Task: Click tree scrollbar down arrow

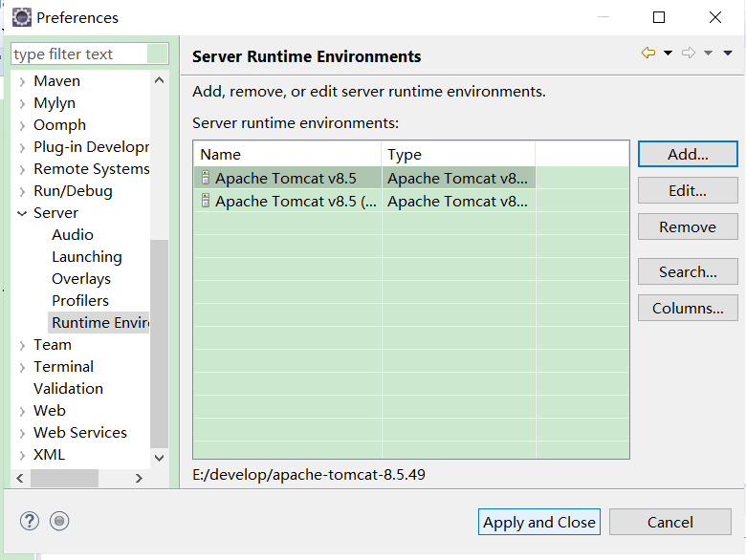Action: [x=160, y=458]
